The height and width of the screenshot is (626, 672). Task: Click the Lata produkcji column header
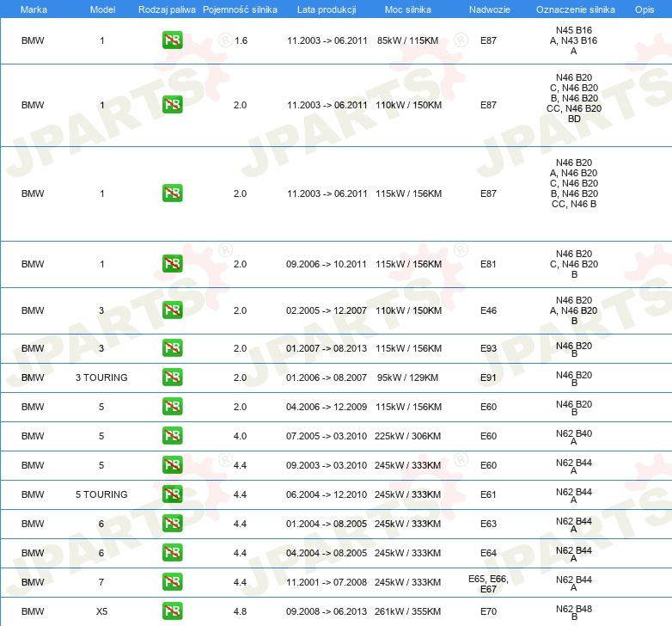[x=327, y=9]
